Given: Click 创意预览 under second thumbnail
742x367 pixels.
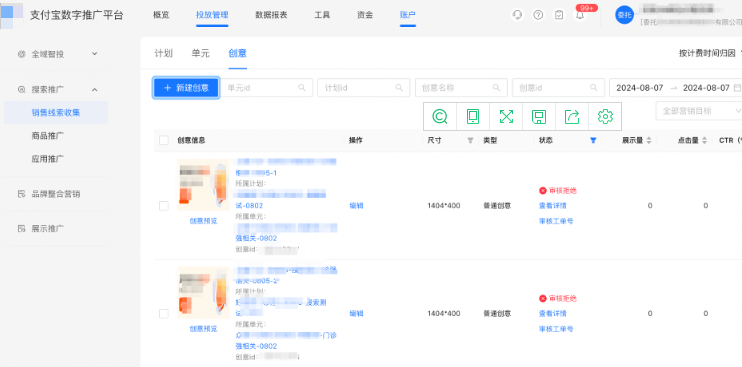Looking at the screenshot, I should pos(203,329).
